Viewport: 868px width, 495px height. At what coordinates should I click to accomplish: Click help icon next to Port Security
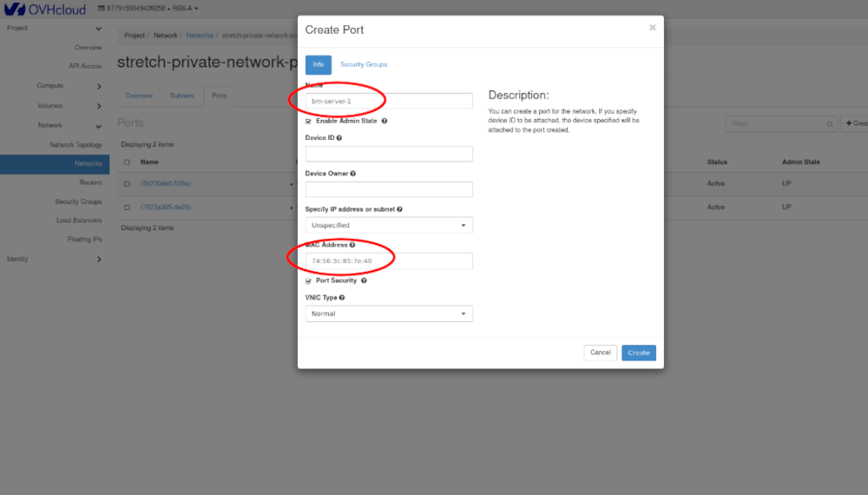point(364,280)
